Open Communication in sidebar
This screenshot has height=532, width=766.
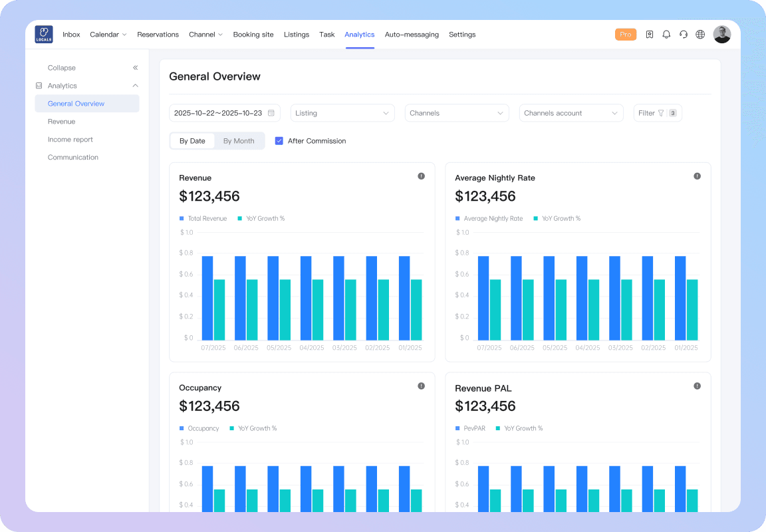pos(72,158)
